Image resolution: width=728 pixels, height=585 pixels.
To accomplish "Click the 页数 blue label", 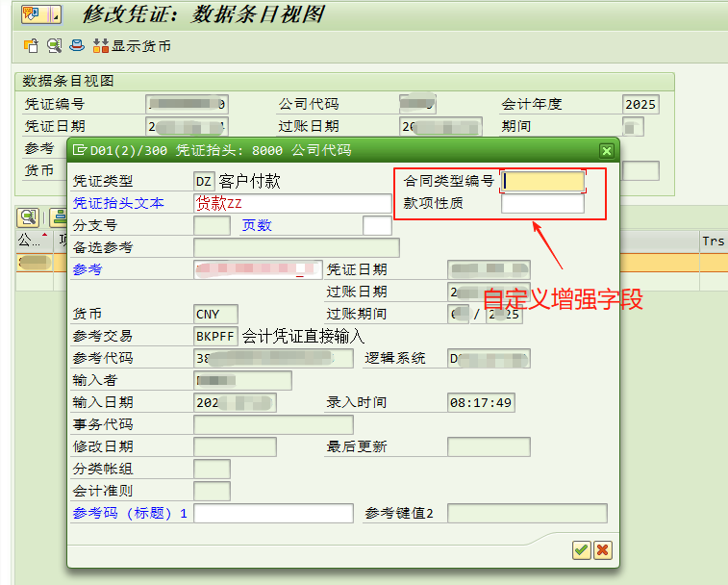I will [257, 226].
